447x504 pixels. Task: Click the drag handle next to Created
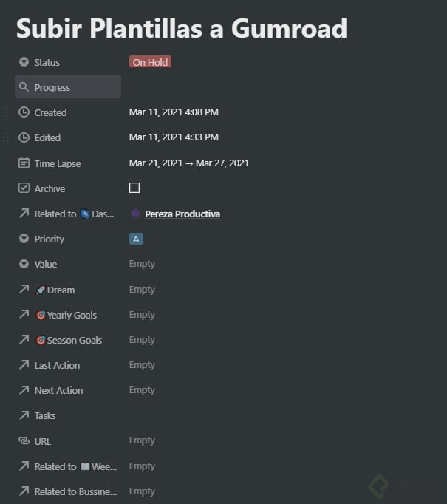[7, 112]
